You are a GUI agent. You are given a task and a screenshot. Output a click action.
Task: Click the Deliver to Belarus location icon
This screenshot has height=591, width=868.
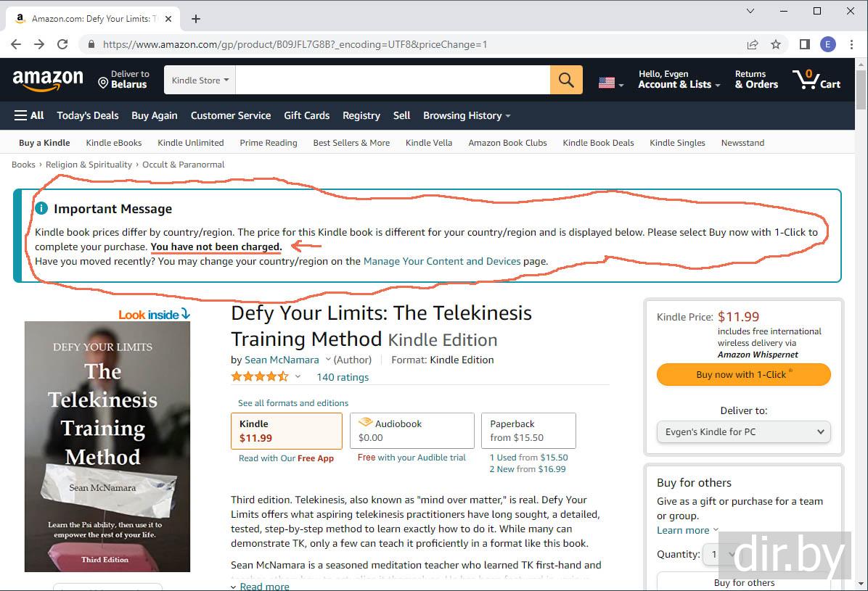click(x=103, y=83)
